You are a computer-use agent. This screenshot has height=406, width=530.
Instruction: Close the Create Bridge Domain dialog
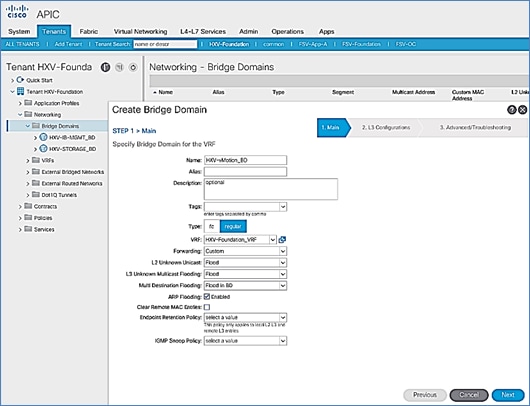point(522,110)
